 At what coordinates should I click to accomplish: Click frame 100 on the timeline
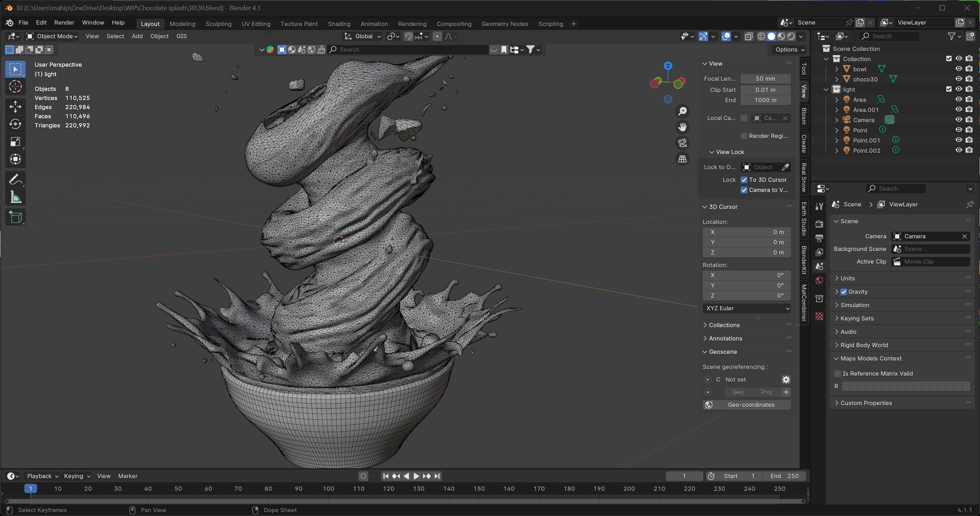click(328, 489)
